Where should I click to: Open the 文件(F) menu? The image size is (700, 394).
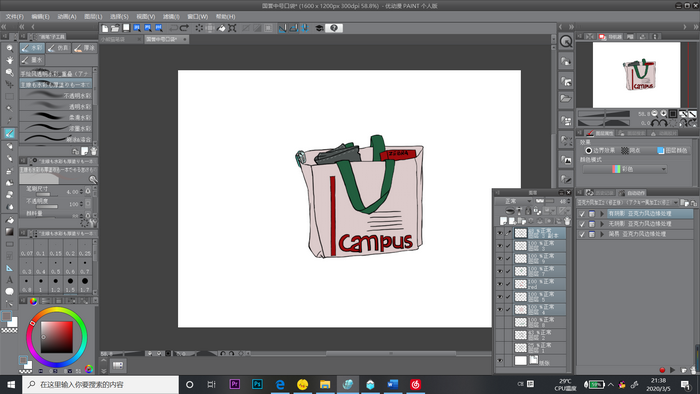[15, 17]
